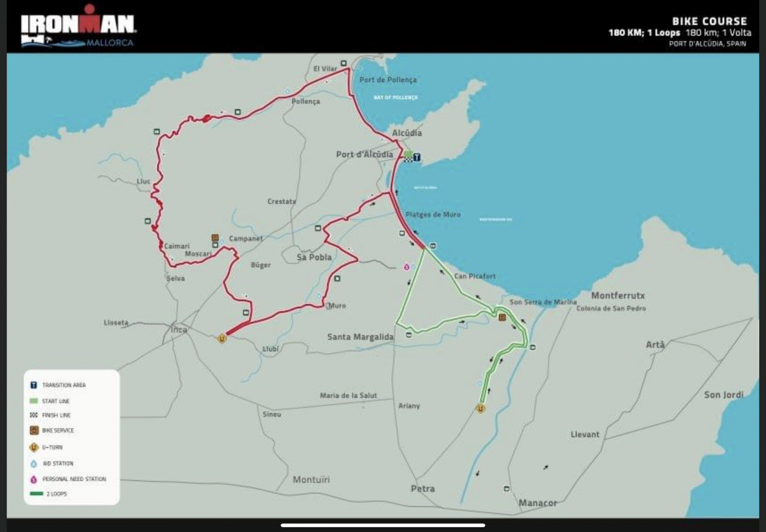Image resolution: width=766 pixels, height=532 pixels.
Task: Click the 2 Loops green line in the legend
Action: pyautogui.click(x=36, y=494)
